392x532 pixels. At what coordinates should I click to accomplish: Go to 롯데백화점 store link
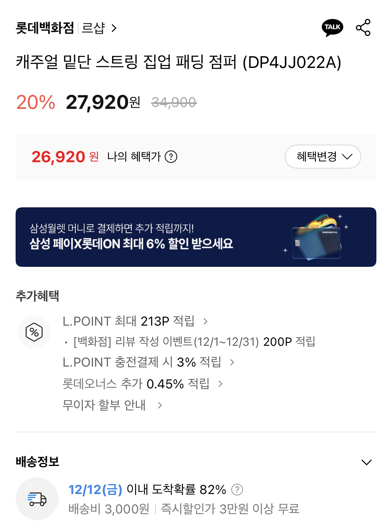pyautogui.click(x=45, y=28)
